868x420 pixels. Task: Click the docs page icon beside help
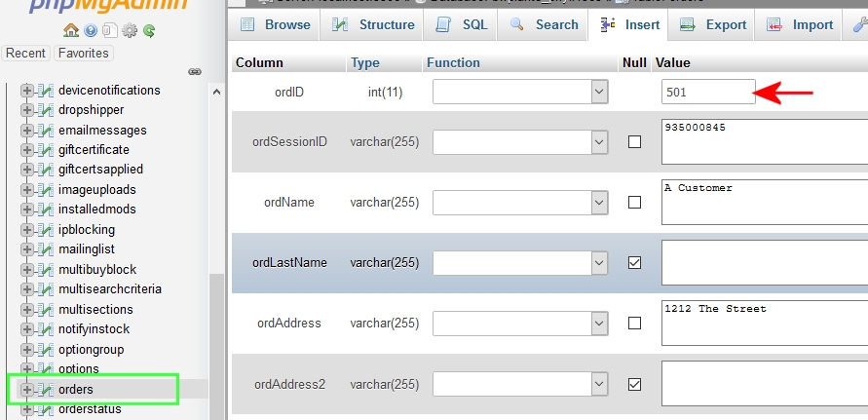coord(110,31)
